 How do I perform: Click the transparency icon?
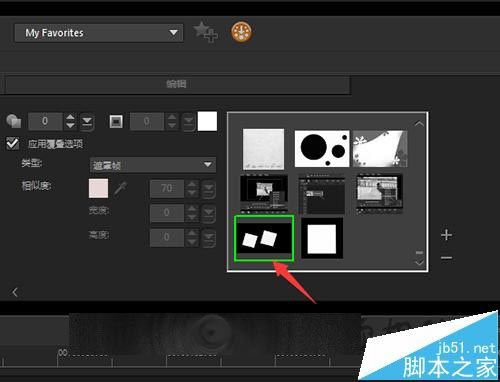tap(14, 121)
